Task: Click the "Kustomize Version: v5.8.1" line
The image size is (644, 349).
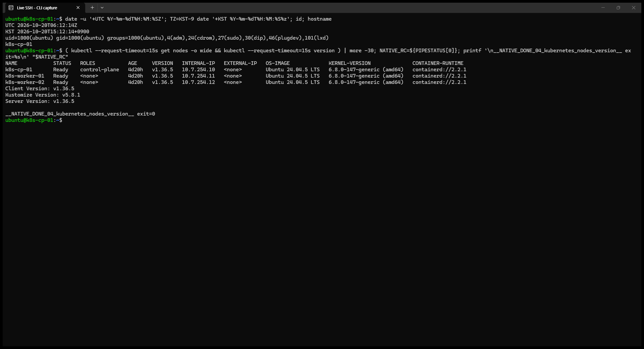Action: click(43, 95)
